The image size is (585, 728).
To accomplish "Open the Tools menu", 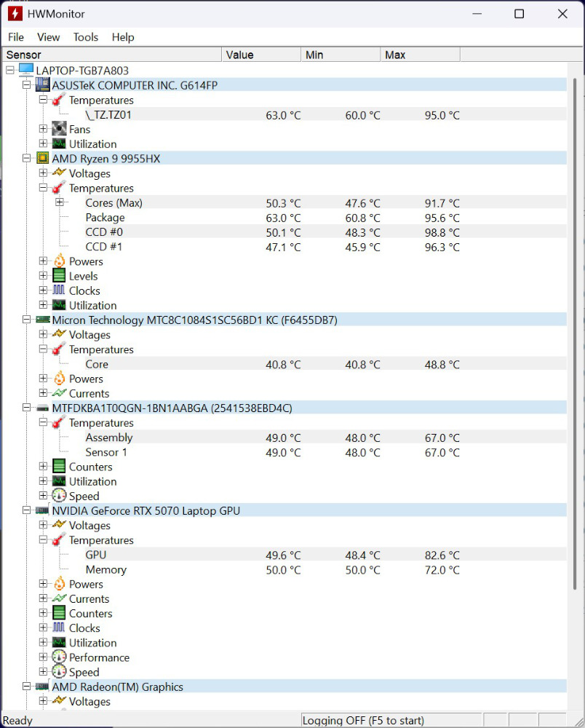I will click(x=85, y=37).
